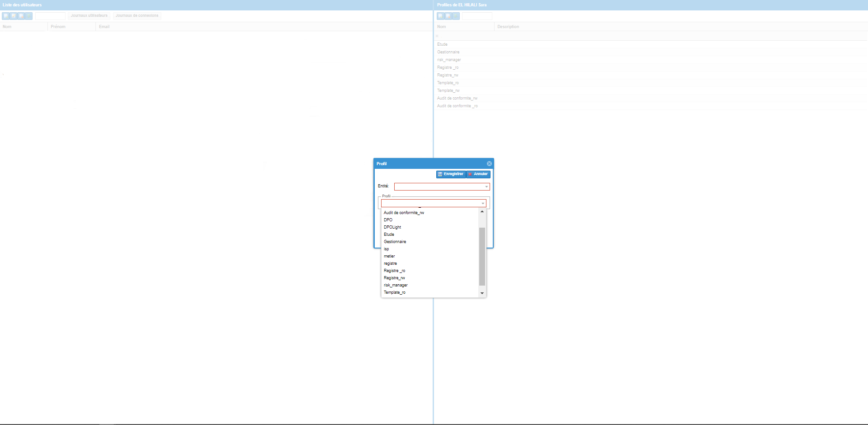Click the Annuler button
This screenshot has width=868, height=425.
click(x=478, y=174)
